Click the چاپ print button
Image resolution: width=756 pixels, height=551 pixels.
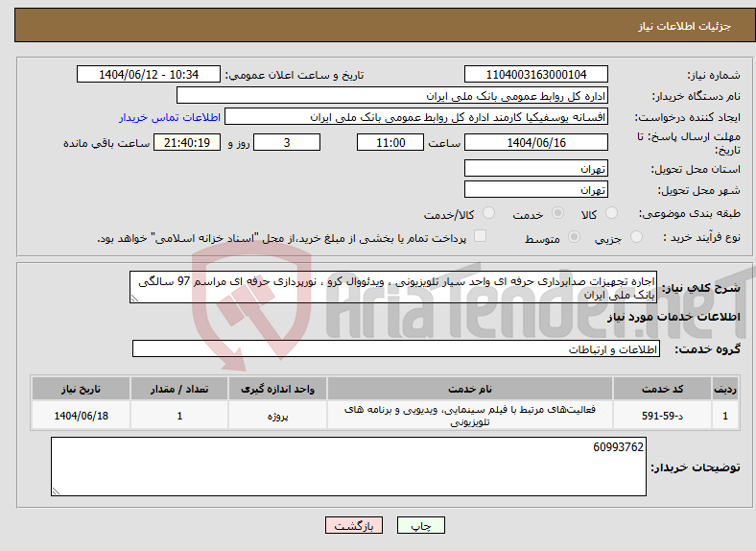[421, 525]
